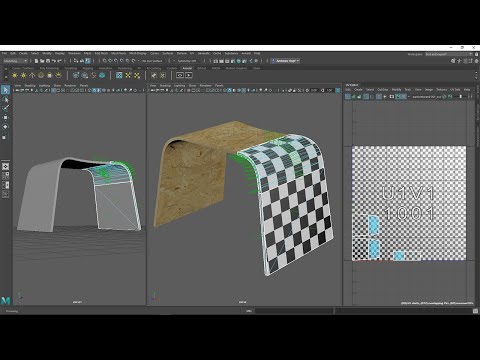480x360 pixels.
Task: Click the Maya logo icon at bottom-left
Action: (6, 300)
